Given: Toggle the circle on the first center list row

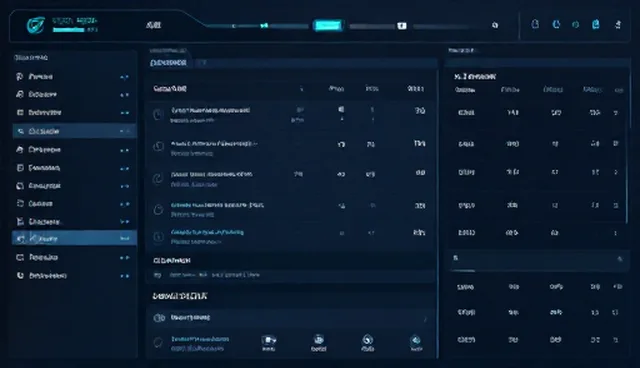Looking at the screenshot, I should pyautogui.click(x=158, y=115).
